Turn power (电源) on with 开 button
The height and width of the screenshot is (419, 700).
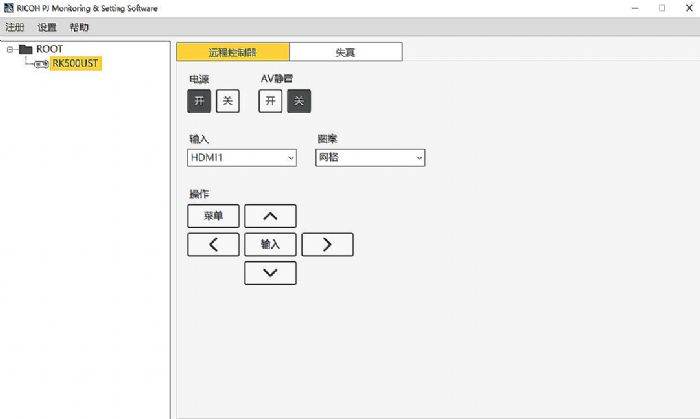[x=198, y=100]
